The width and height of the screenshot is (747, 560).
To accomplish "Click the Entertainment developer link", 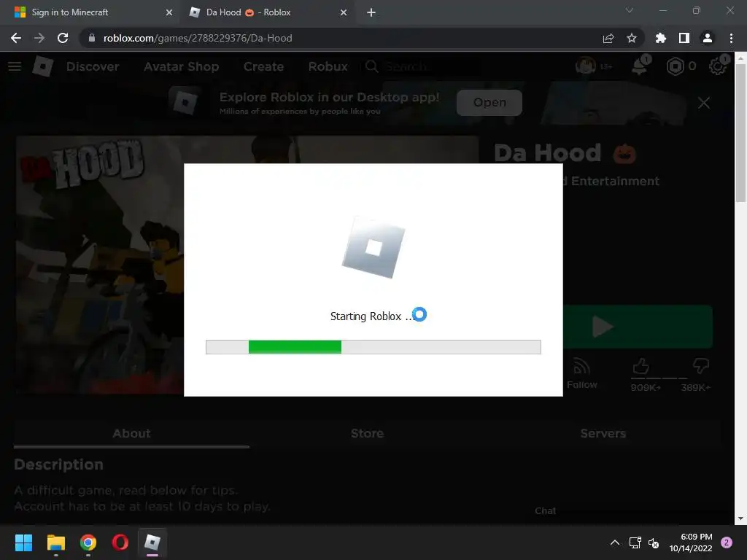I will click(611, 181).
